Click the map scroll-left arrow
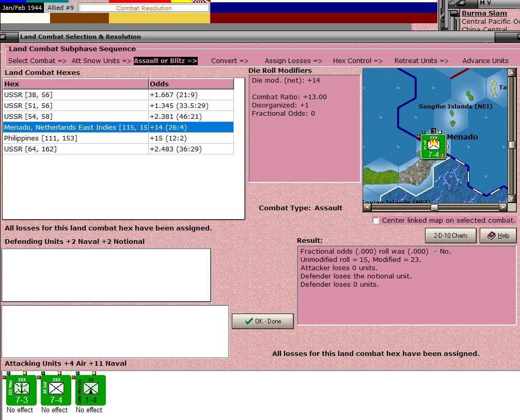Screen dimensions: 520x420 (367, 207)
